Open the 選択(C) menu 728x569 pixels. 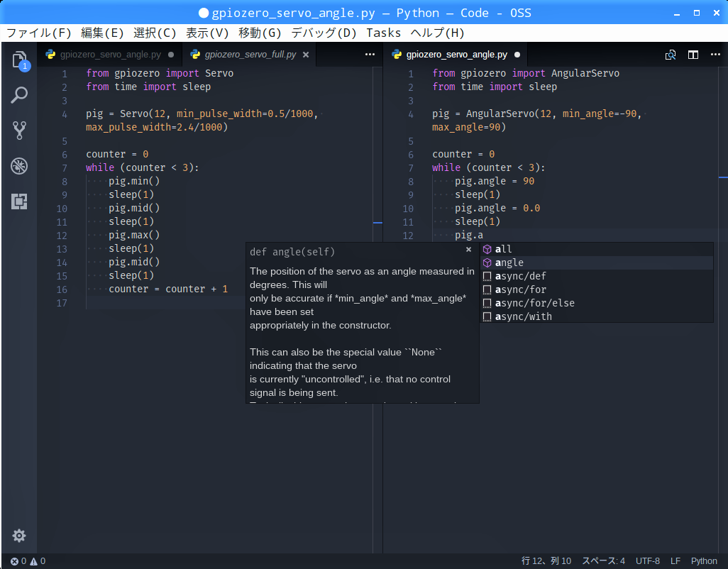[155, 33]
